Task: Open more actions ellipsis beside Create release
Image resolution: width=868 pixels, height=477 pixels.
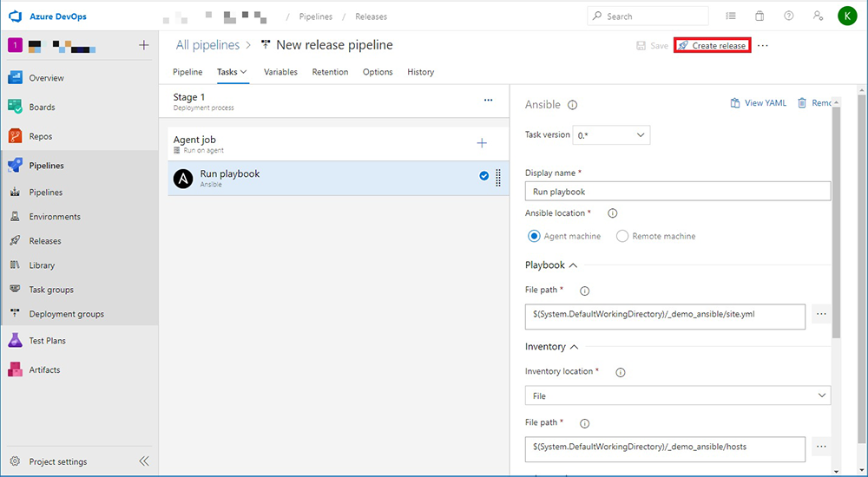Action: [x=763, y=45]
